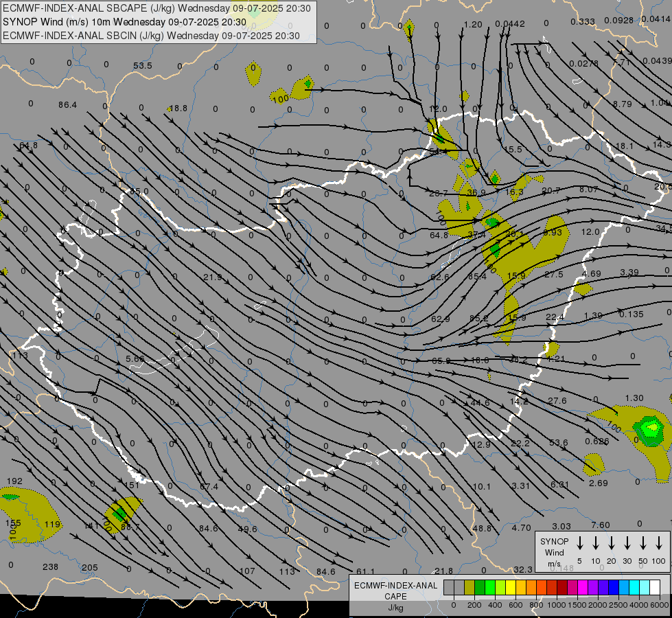Screen dimensions: 672x618
Task: Click the 2500 tick label on CAPE scale
Action: [618, 605]
